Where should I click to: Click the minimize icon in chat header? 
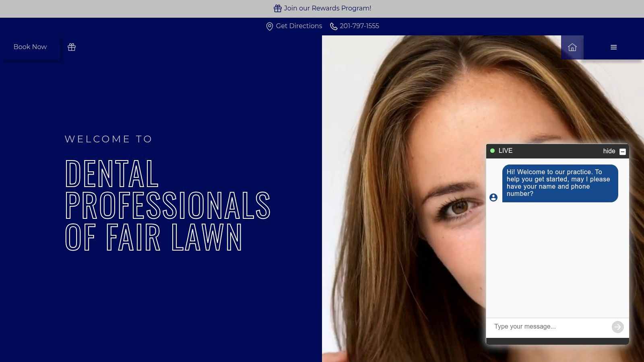[623, 152]
